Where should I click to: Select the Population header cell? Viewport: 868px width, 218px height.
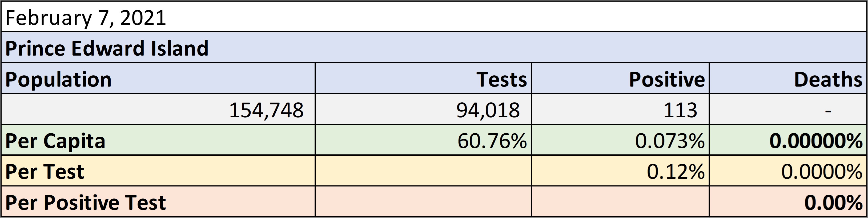point(158,78)
